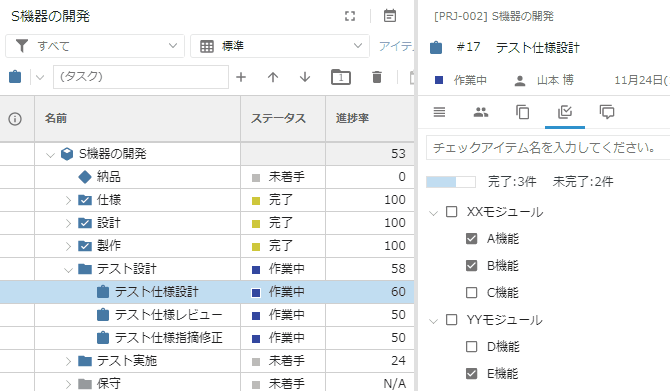Screen dimensions: 670x391
Task: Open the 標準 view dropdown
Action: [x=280, y=46]
